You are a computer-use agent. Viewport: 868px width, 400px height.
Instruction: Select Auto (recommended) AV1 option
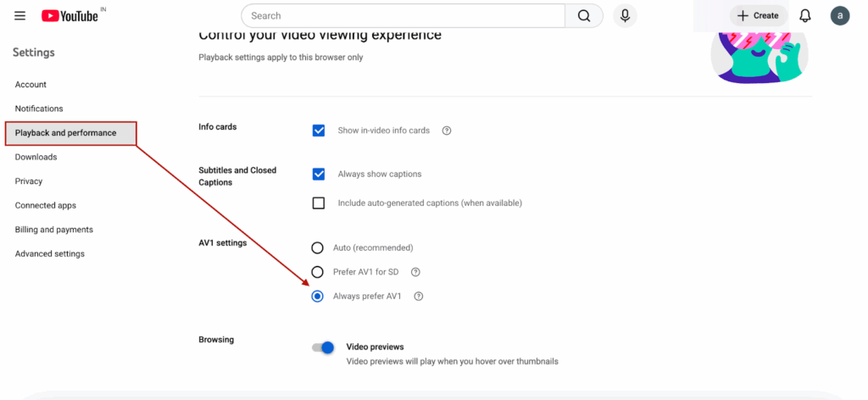coord(318,248)
